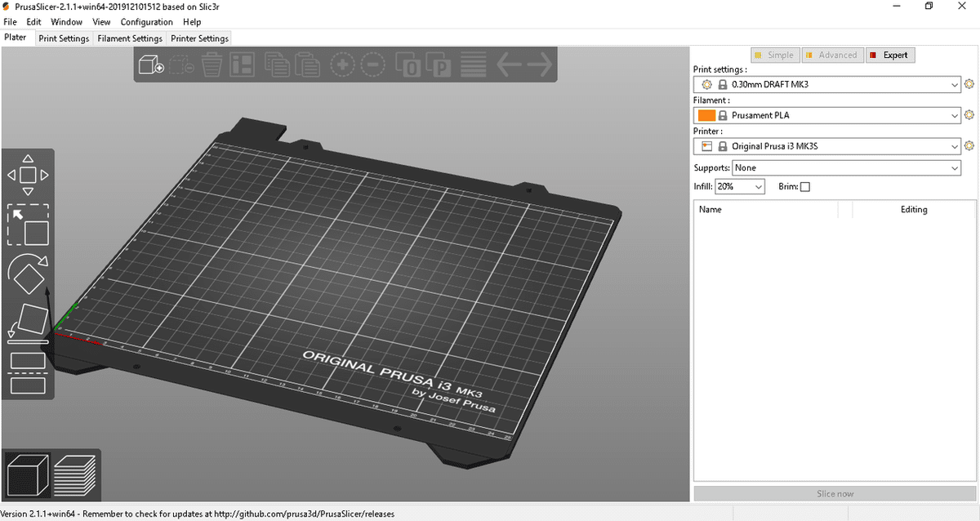Open the Help menu
Viewport: 980px width, 521px height.
click(192, 22)
